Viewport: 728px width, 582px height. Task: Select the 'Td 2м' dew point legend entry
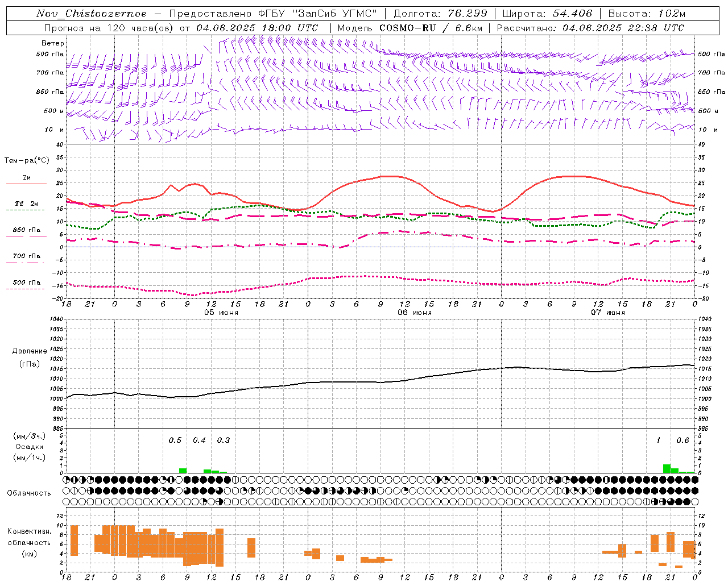pos(27,203)
